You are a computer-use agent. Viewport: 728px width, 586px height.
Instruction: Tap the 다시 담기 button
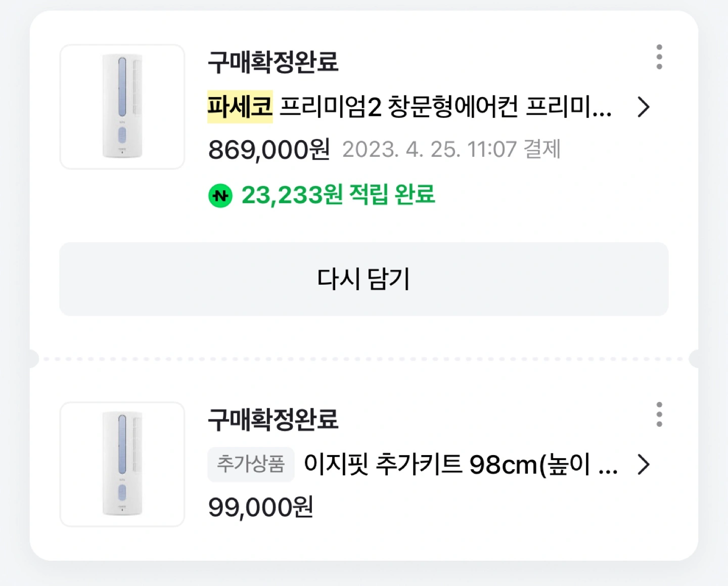(364, 279)
